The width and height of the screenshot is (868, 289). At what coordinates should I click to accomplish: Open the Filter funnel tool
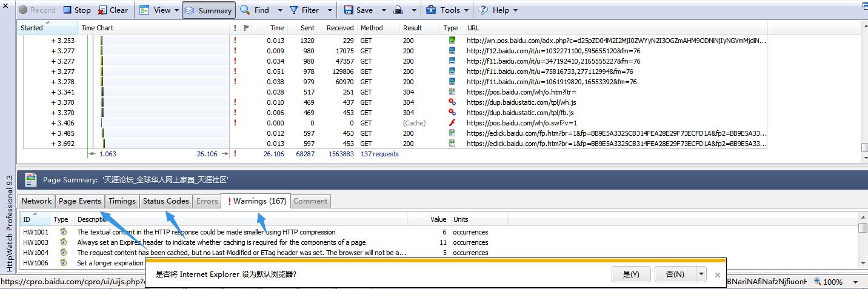tap(294, 10)
